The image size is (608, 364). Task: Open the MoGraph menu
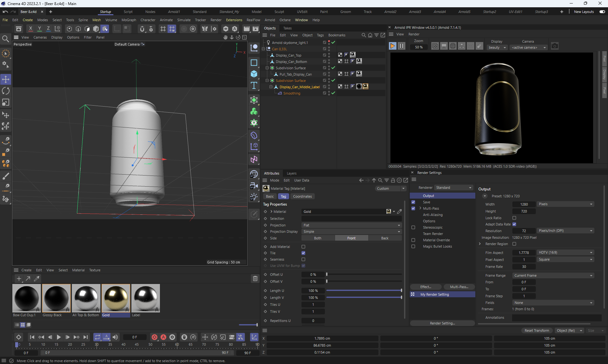pos(129,20)
